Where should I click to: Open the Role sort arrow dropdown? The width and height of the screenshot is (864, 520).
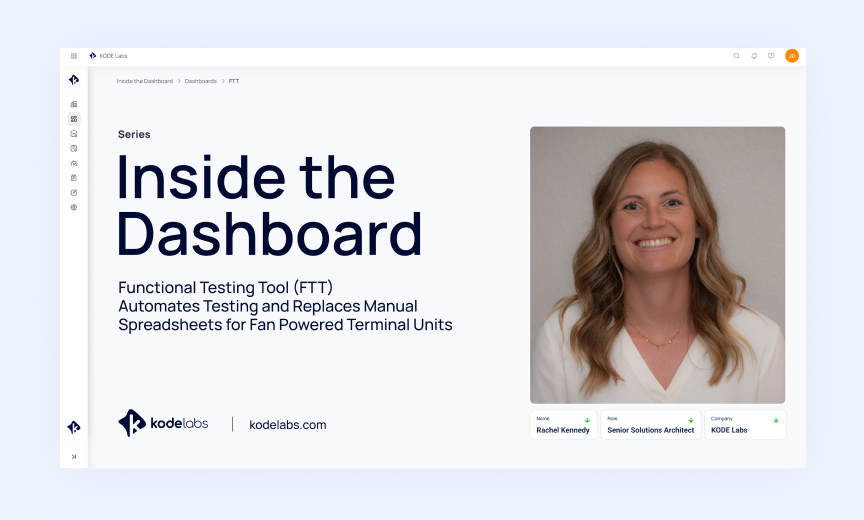(x=691, y=420)
